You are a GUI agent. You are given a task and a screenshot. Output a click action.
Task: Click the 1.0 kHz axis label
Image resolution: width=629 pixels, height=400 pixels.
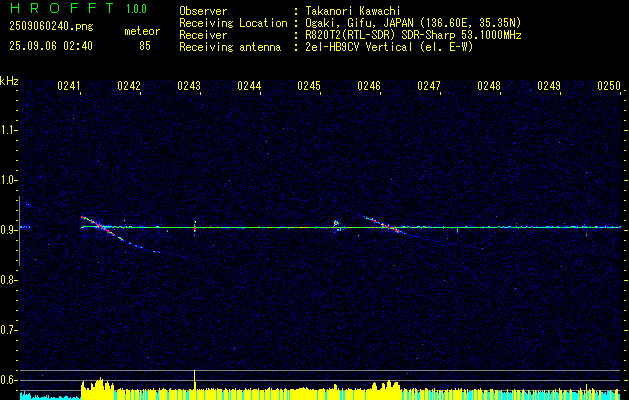[x=8, y=180]
